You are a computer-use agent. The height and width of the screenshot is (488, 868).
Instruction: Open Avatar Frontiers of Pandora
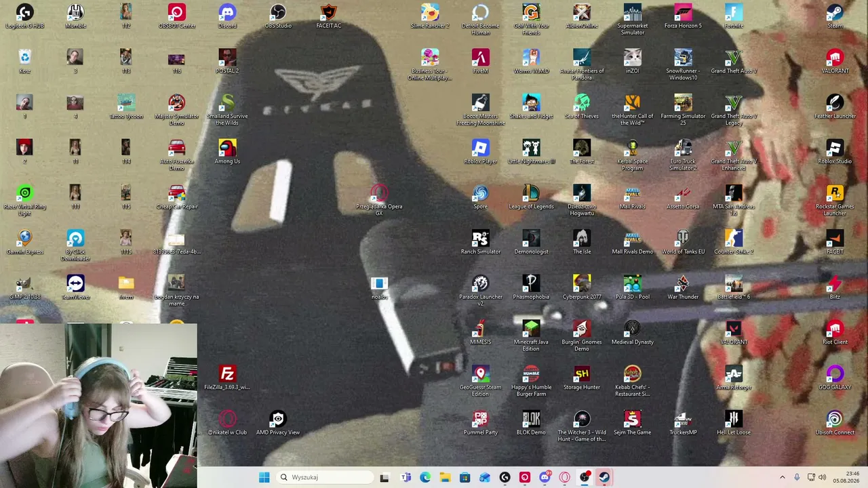click(x=582, y=64)
